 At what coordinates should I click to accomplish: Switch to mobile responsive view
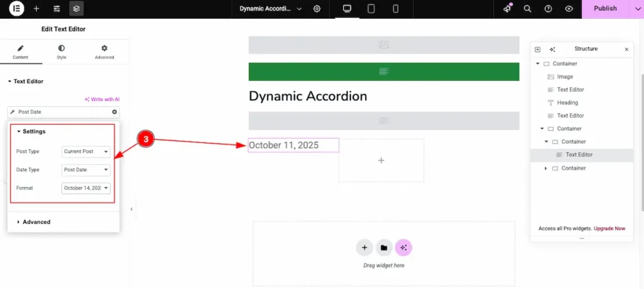pos(396,9)
